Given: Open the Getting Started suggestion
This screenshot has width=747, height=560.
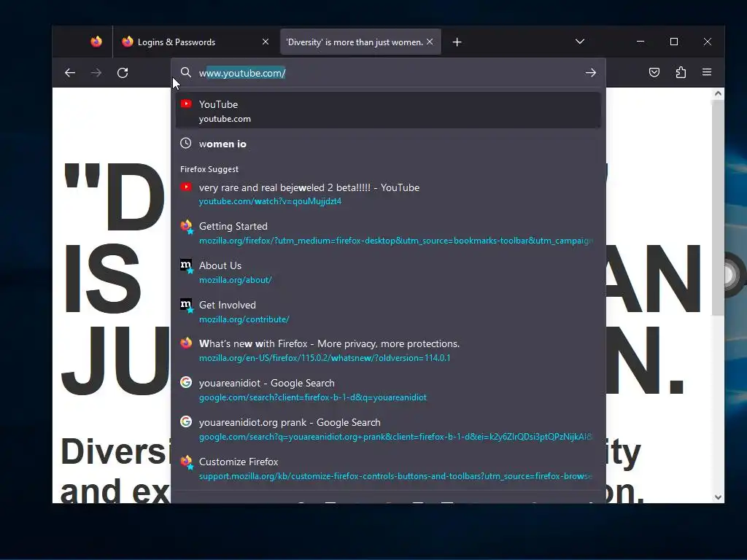Looking at the screenshot, I should pos(388,233).
